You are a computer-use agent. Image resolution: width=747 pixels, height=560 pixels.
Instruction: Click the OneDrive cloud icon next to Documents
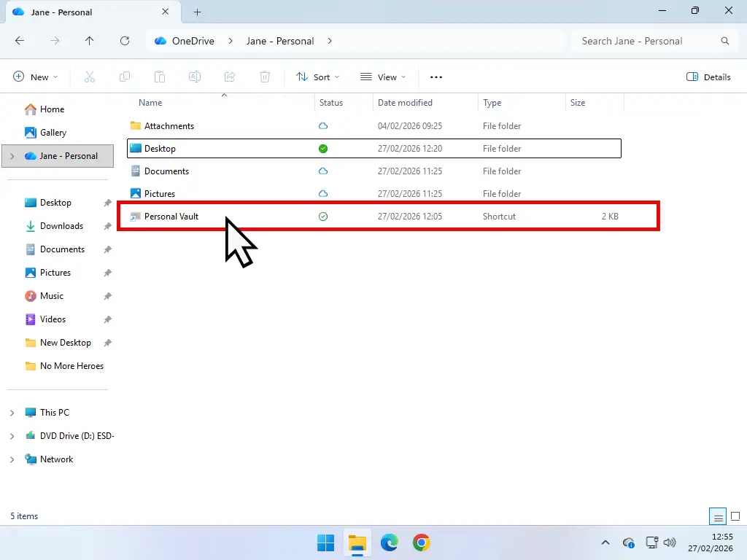point(322,171)
